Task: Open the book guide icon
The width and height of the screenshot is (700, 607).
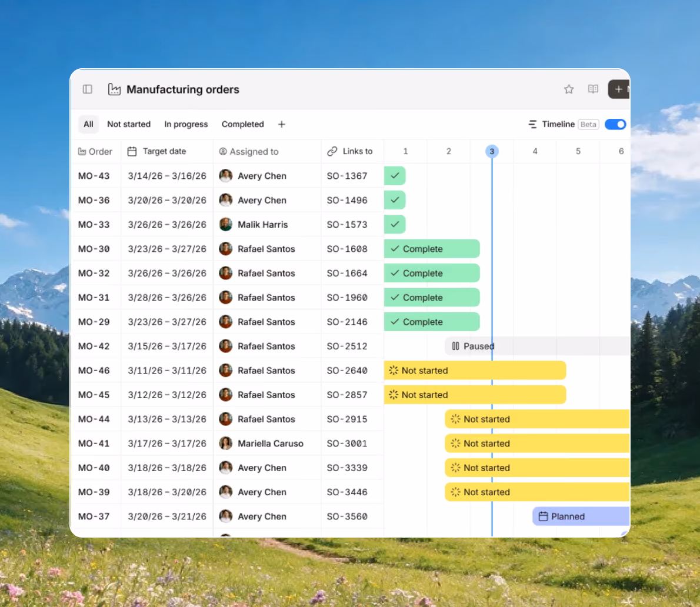Action: pyautogui.click(x=593, y=89)
